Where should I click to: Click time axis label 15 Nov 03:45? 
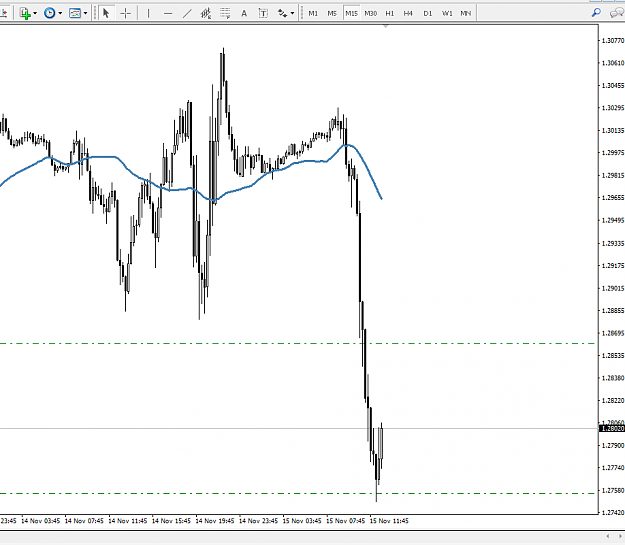[x=302, y=521]
